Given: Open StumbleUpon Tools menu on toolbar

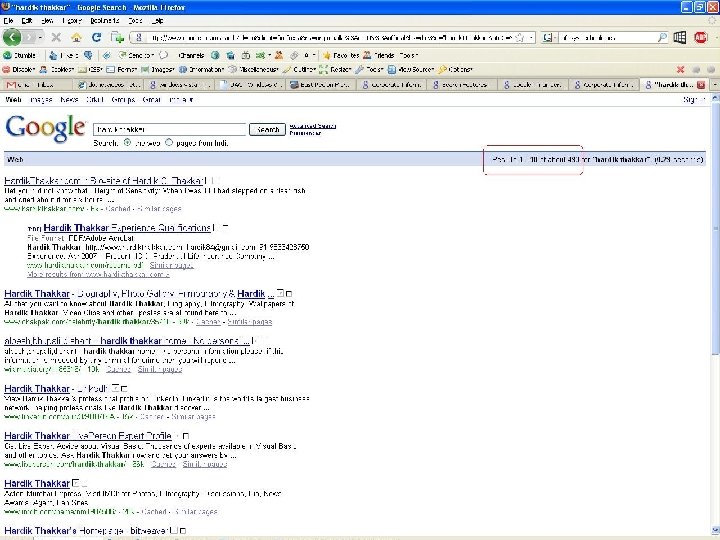Looking at the screenshot, I should point(408,56).
